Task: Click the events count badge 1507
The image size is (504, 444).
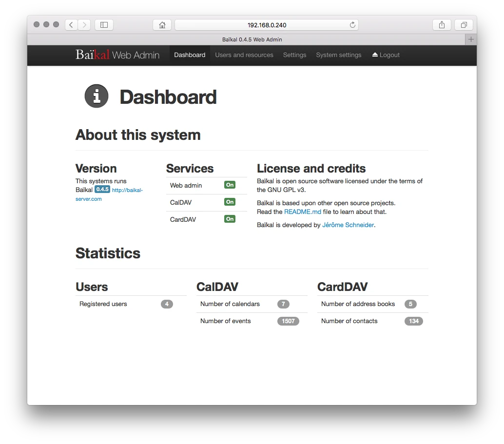Action: (288, 321)
